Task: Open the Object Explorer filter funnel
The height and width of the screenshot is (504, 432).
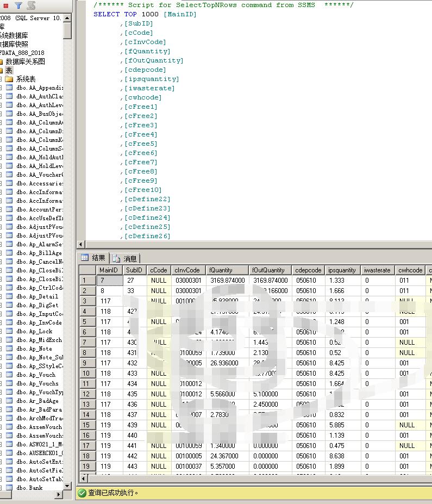Action: [18, 5]
